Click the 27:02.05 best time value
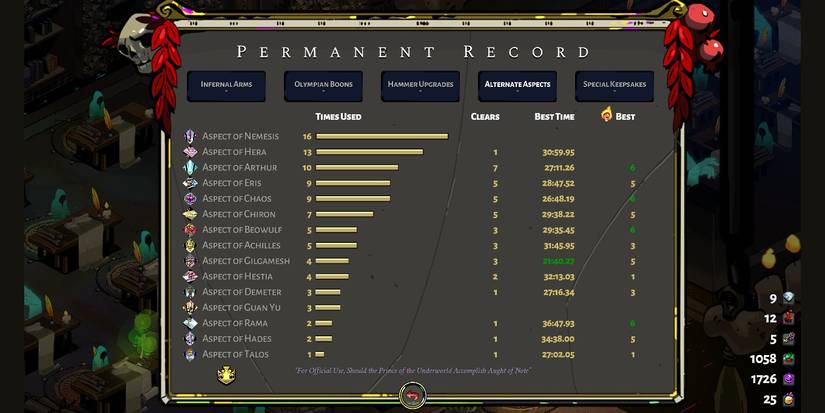Screen dimensions: 825x413 [558, 355]
